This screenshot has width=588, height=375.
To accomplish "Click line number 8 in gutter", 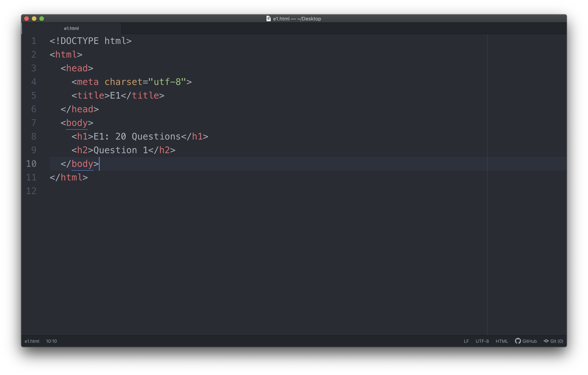I will tap(34, 137).
